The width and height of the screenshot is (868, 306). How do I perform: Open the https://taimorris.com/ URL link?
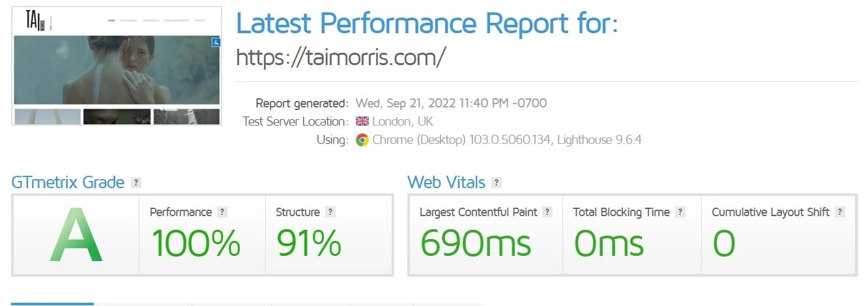341,58
